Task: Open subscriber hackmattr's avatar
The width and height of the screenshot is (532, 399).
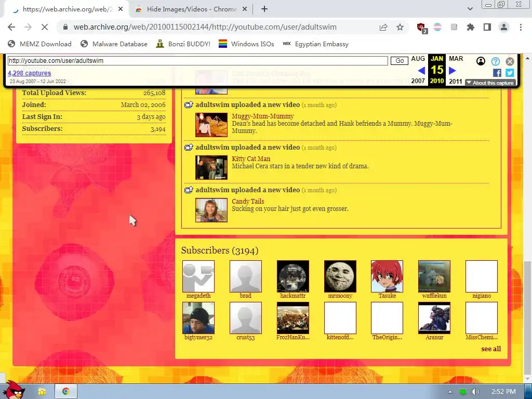Action: click(x=293, y=276)
